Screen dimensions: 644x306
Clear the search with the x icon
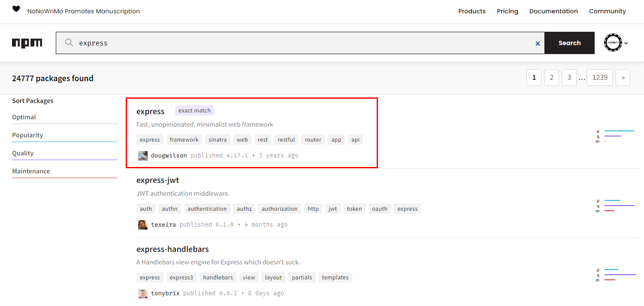click(538, 43)
